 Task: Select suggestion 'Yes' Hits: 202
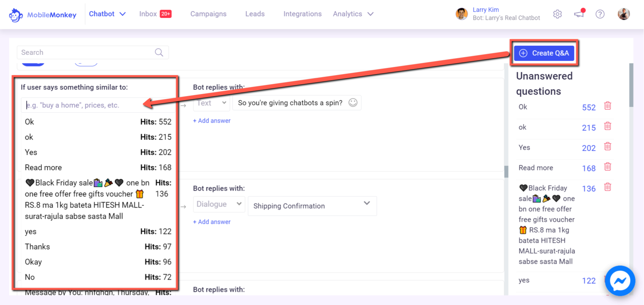coord(98,152)
